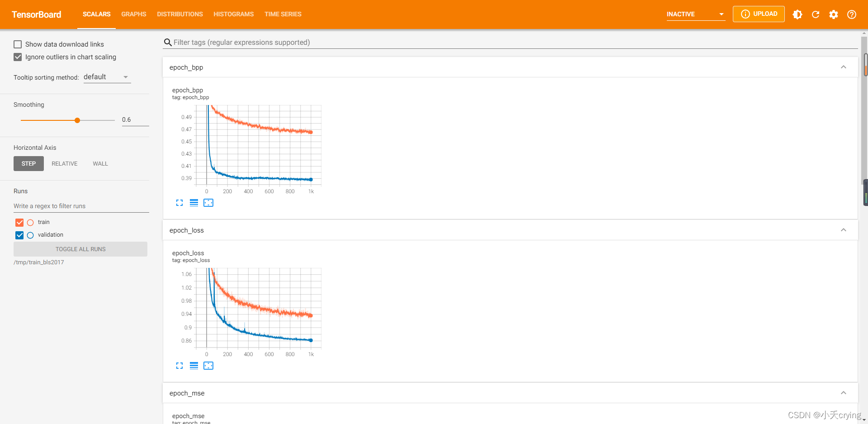Click the Horizontal Axis label
This screenshot has width=868, height=424.
pos(35,148)
